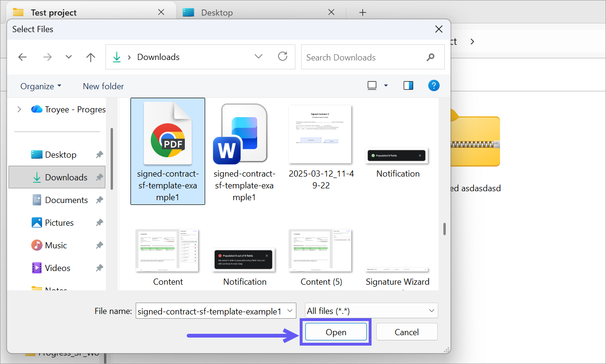Open the Organize menu
The width and height of the screenshot is (606, 364).
point(40,86)
